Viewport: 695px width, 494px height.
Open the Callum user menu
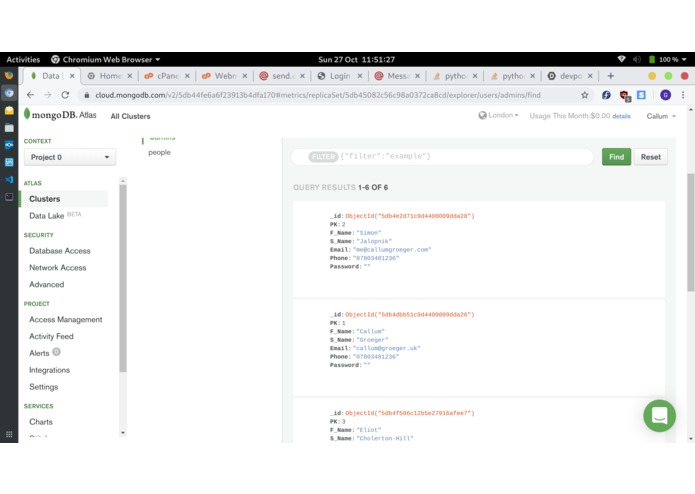(x=661, y=116)
